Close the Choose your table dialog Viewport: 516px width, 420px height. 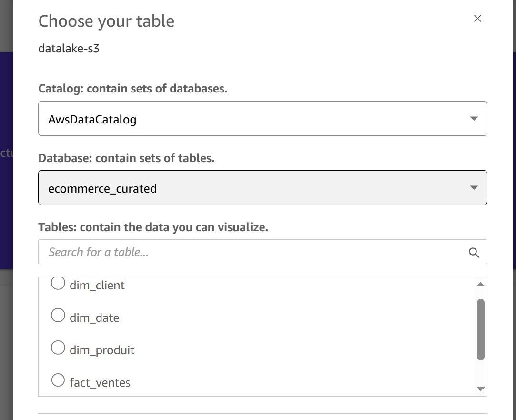tap(477, 19)
